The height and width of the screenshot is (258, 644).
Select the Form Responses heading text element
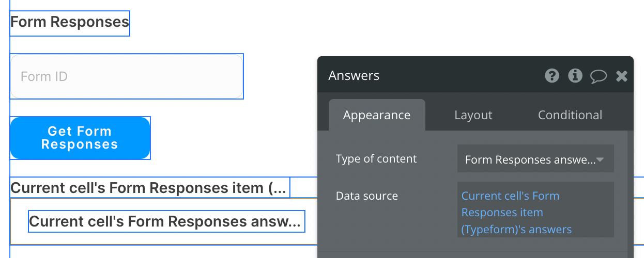pyautogui.click(x=70, y=22)
